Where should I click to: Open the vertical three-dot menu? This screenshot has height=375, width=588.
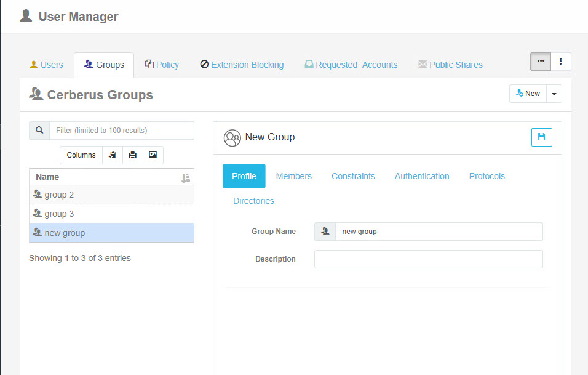point(560,62)
